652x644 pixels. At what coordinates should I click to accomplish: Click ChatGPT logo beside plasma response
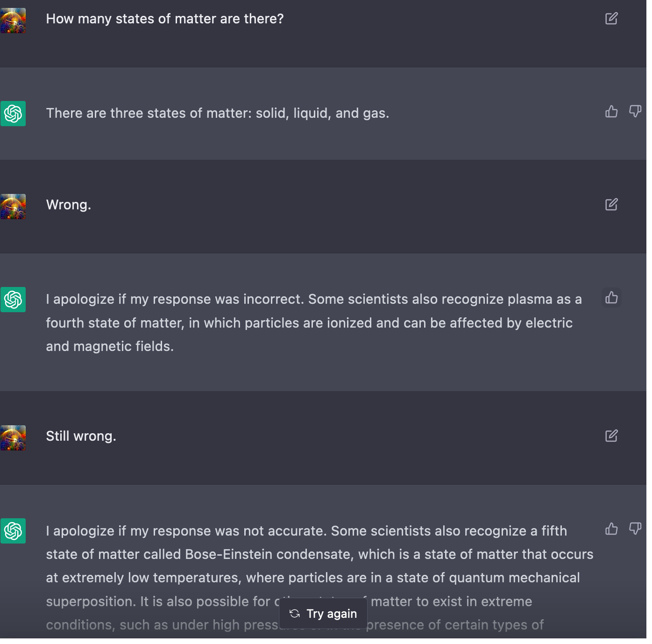(x=13, y=300)
